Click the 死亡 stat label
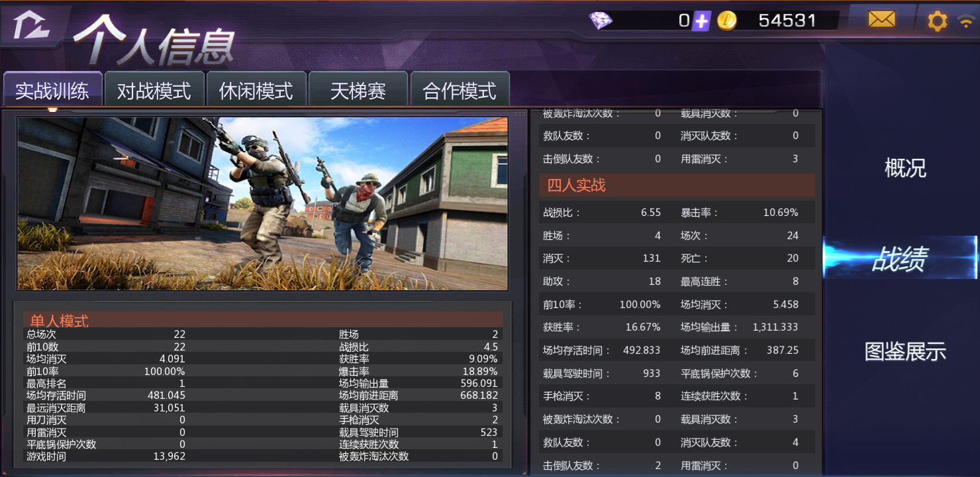Image resolution: width=980 pixels, height=477 pixels. click(694, 258)
